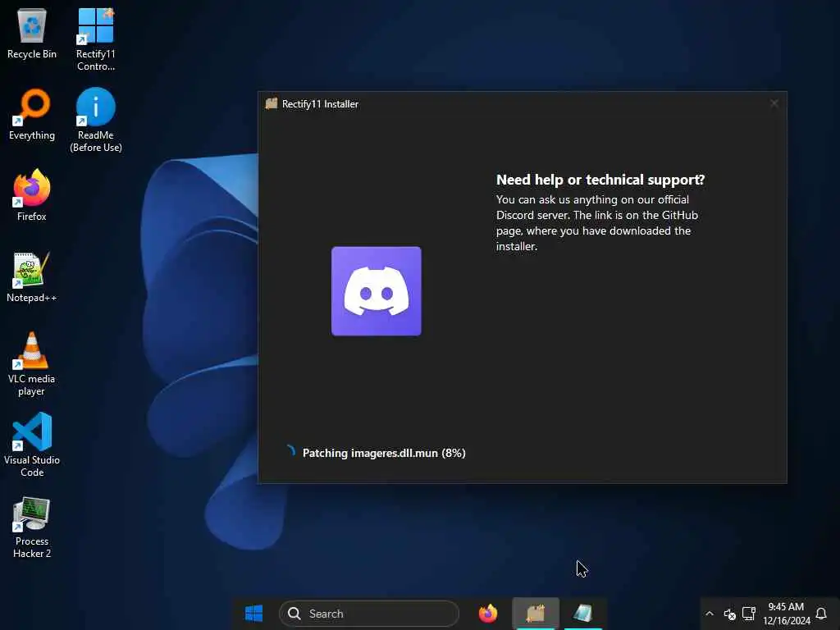Click the Rectify11 Installer title bar icon
Screen dimensions: 840x630
click(272, 103)
